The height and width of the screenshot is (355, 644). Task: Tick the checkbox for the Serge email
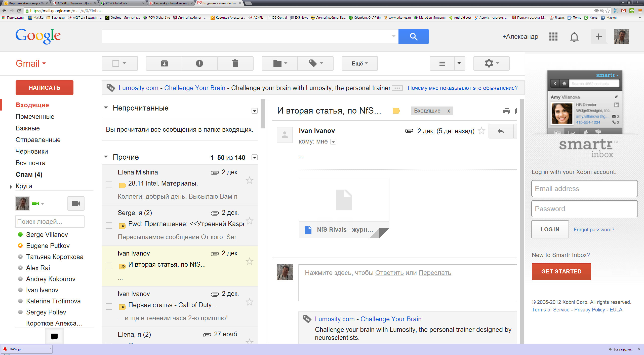click(109, 225)
